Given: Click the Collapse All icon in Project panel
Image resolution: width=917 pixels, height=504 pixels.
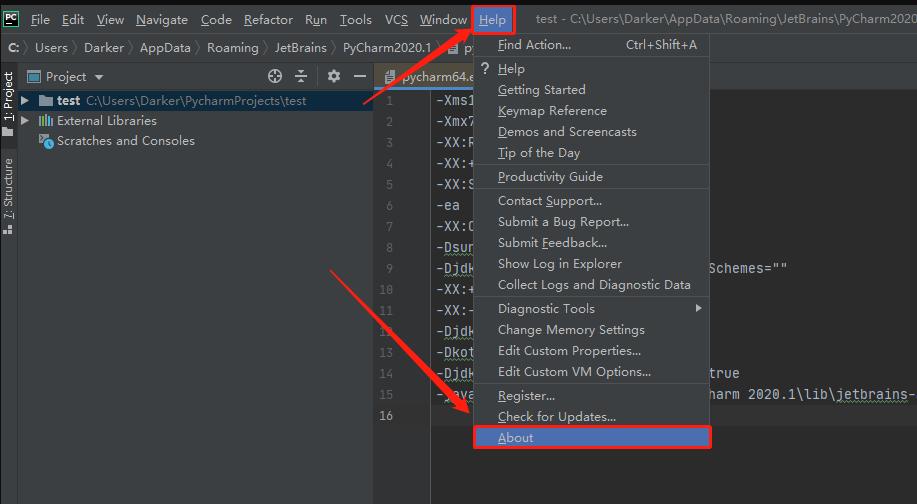Looking at the screenshot, I should tap(301, 76).
